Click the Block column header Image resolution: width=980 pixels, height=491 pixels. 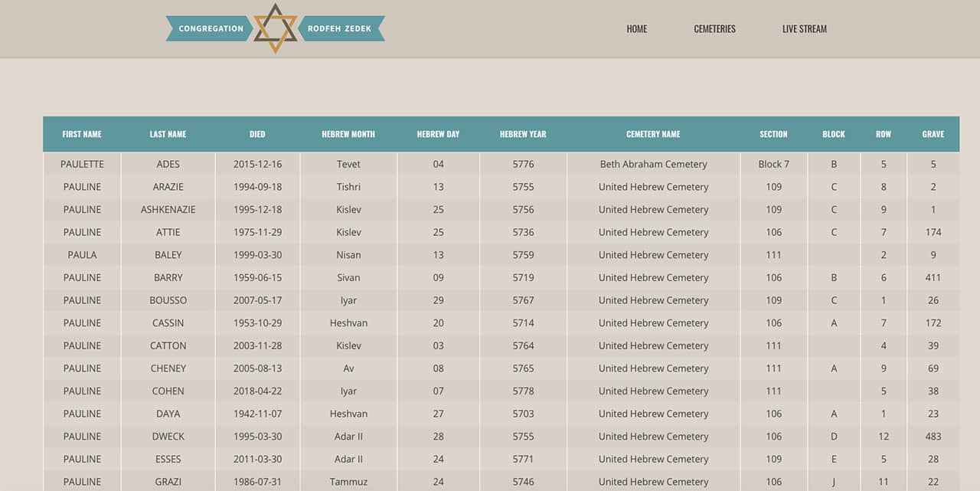834,134
